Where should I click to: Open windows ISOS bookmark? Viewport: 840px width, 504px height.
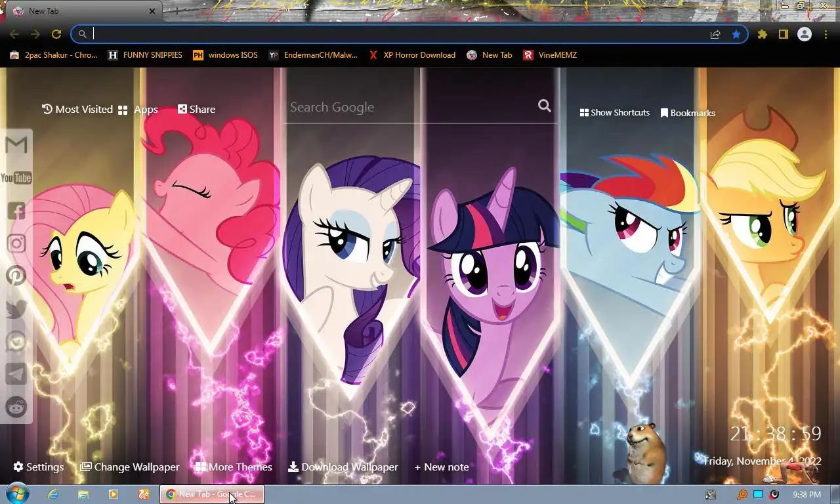coord(225,55)
